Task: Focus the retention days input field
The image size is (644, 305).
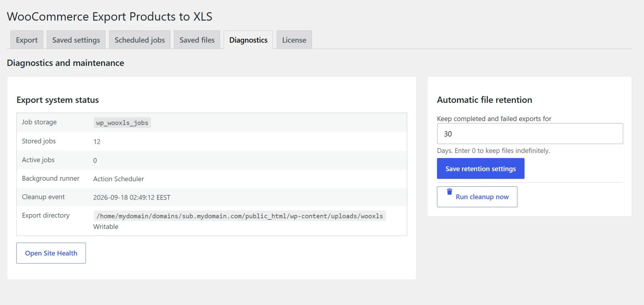Action: pos(530,134)
